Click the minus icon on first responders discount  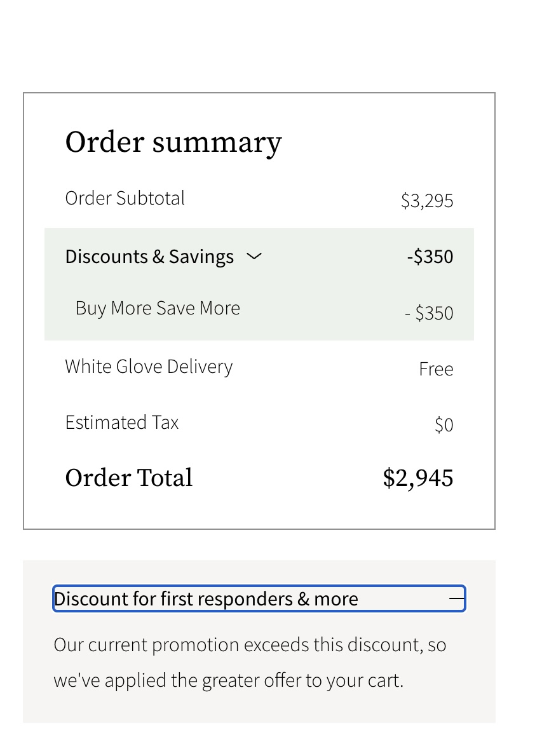click(x=456, y=598)
